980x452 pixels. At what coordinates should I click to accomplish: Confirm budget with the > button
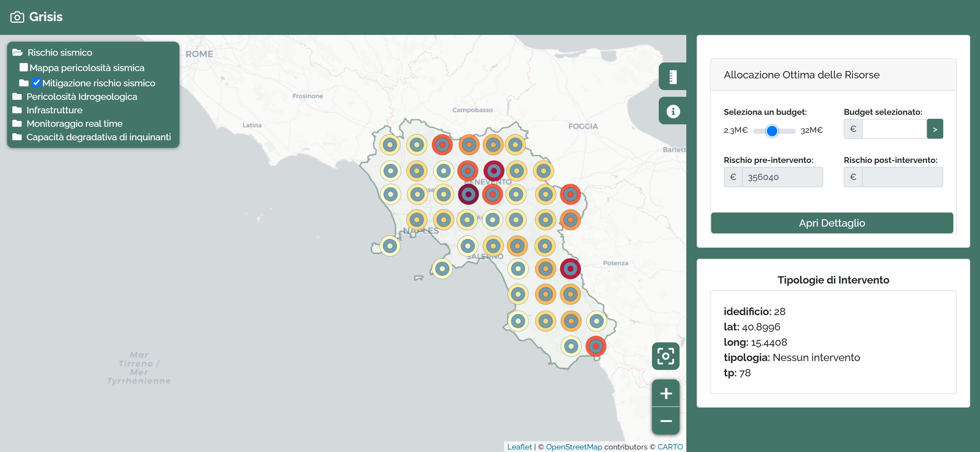click(x=934, y=129)
